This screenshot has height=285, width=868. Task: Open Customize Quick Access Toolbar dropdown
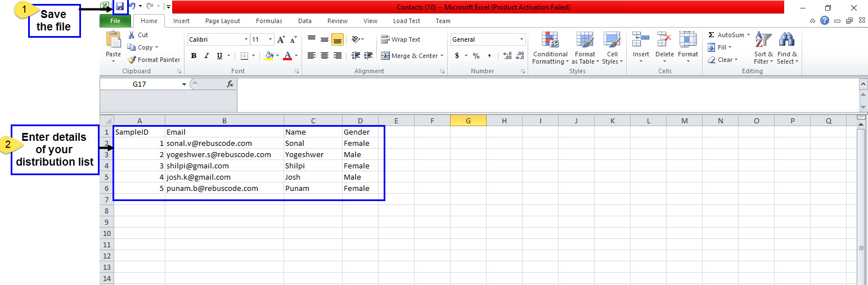pos(168,6)
